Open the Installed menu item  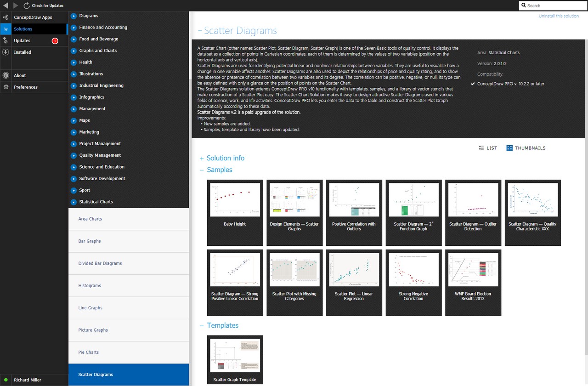click(34, 52)
